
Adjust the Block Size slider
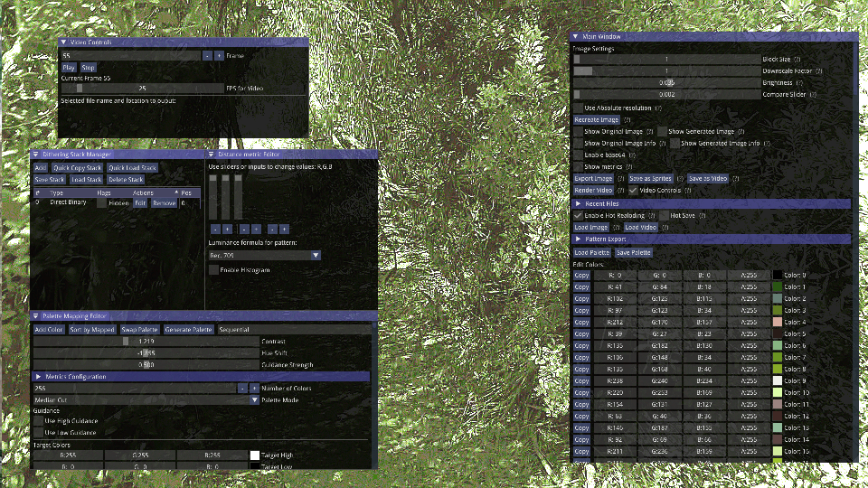point(666,60)
